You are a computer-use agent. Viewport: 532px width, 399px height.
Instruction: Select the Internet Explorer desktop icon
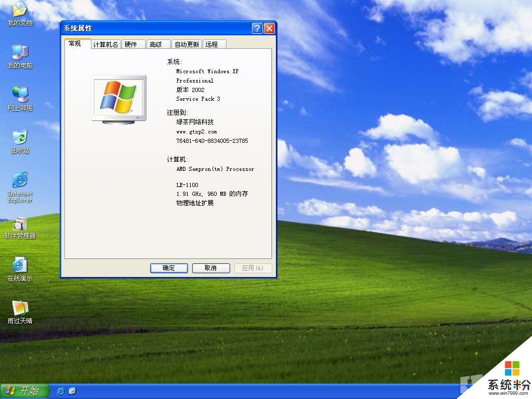pyautogui.click(x=20, y=187)
